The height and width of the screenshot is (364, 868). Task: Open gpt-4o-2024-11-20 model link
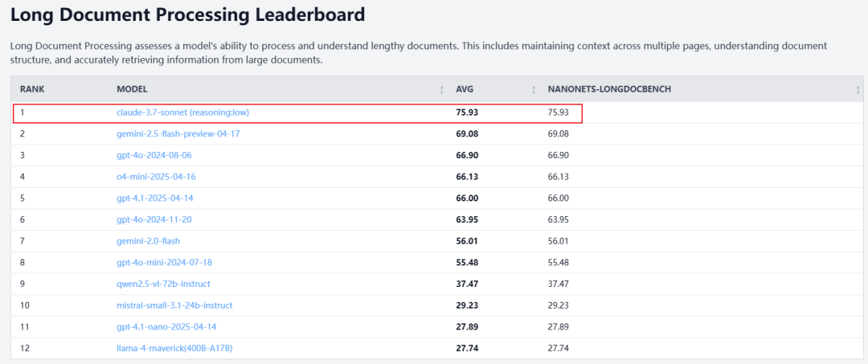154,219
